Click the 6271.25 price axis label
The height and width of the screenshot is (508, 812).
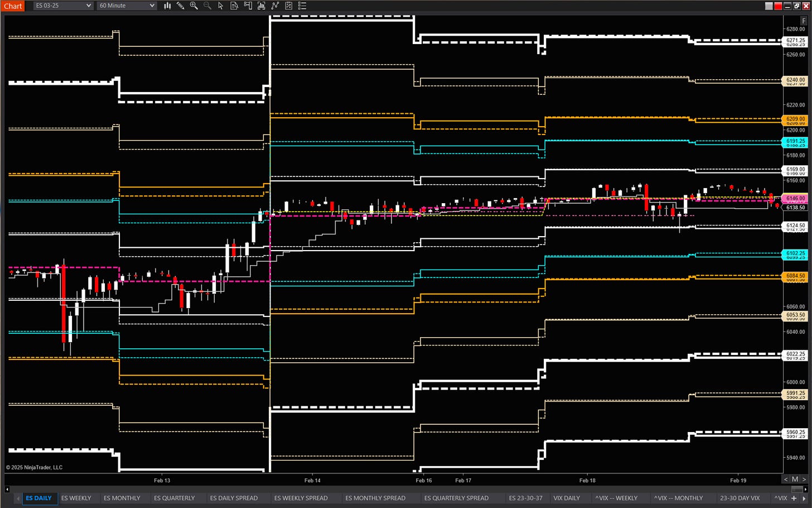(x=795, y=40)
